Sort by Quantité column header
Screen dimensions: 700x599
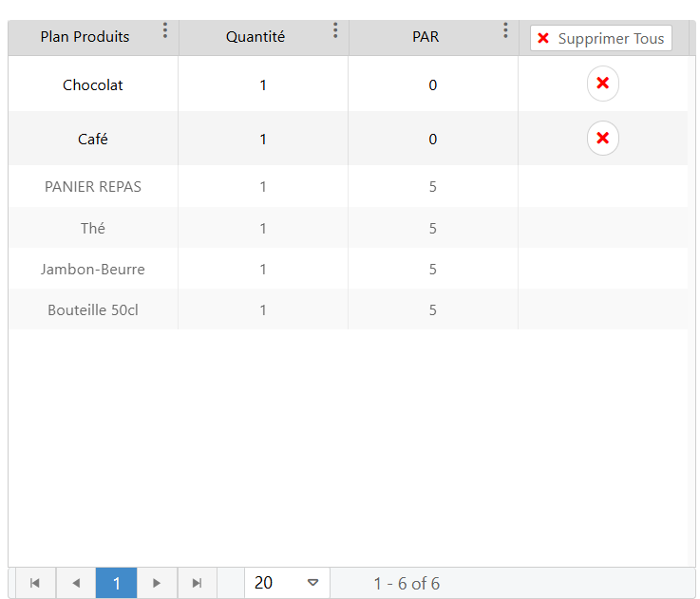tap(255, 37)
